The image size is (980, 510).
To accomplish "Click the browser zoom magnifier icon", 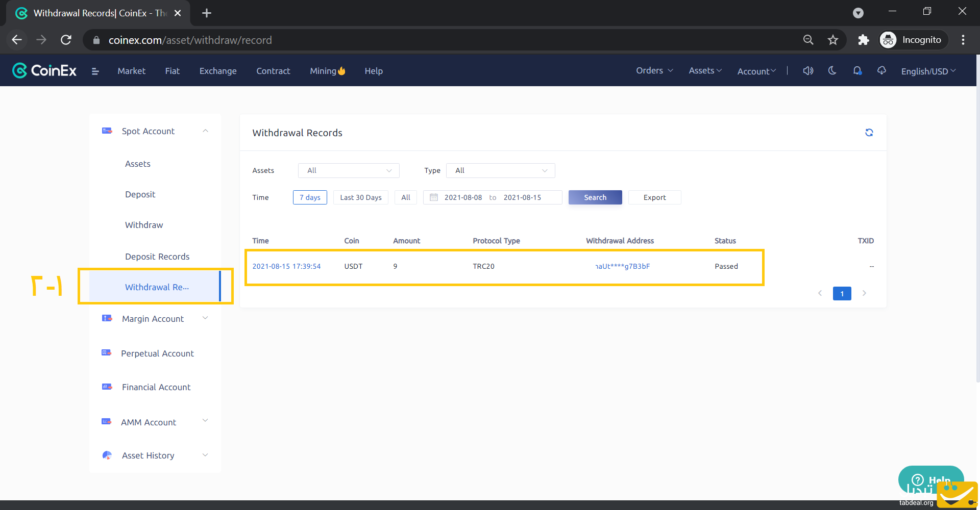I will (x=808, y=40).
